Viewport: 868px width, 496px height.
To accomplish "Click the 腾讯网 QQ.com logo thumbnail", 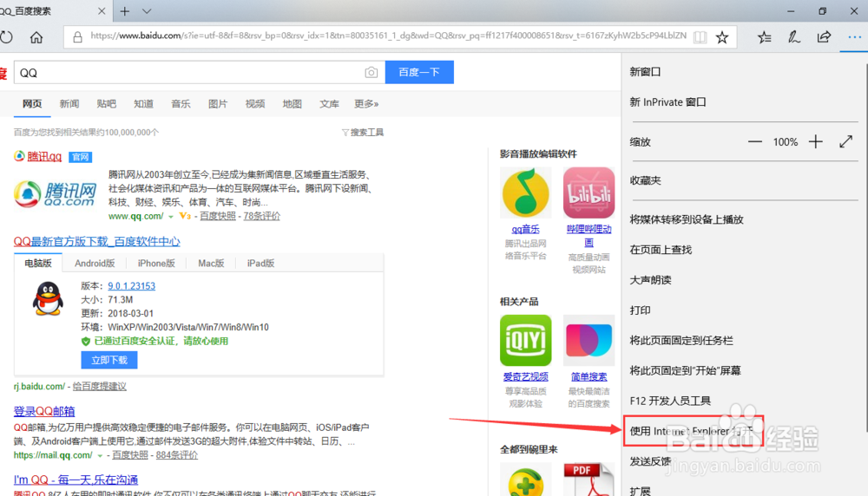I will pos(55,194).
